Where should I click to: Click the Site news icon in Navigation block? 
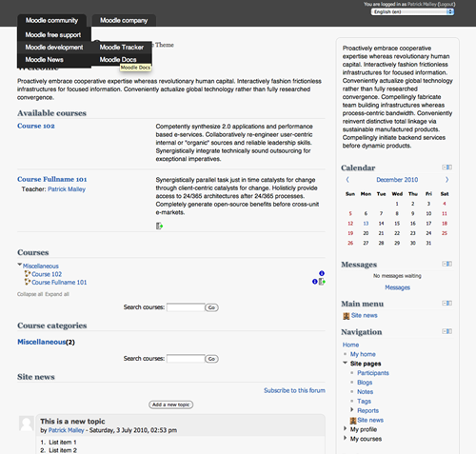pyautogui.click(x=353, y=421)
